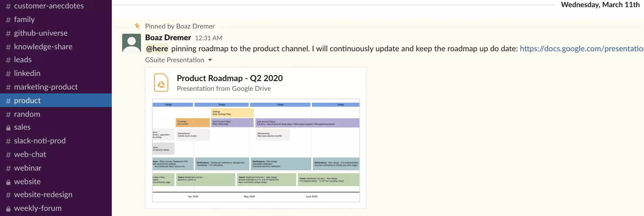Screen dimensions: 644x216
Task: Click the hash icon beside the product channel
Action: (x=8, y=100)
